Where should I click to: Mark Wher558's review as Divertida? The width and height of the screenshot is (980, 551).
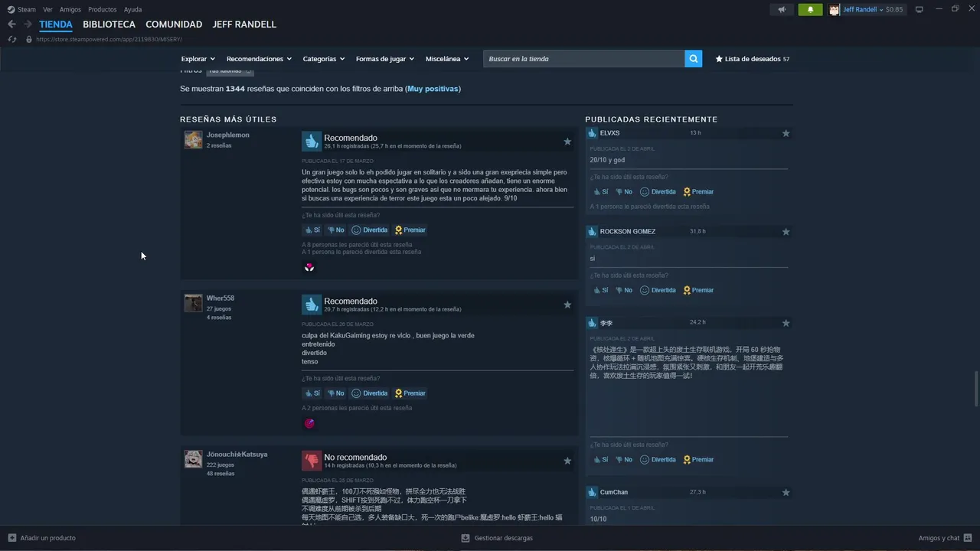(x=370, y=393)
